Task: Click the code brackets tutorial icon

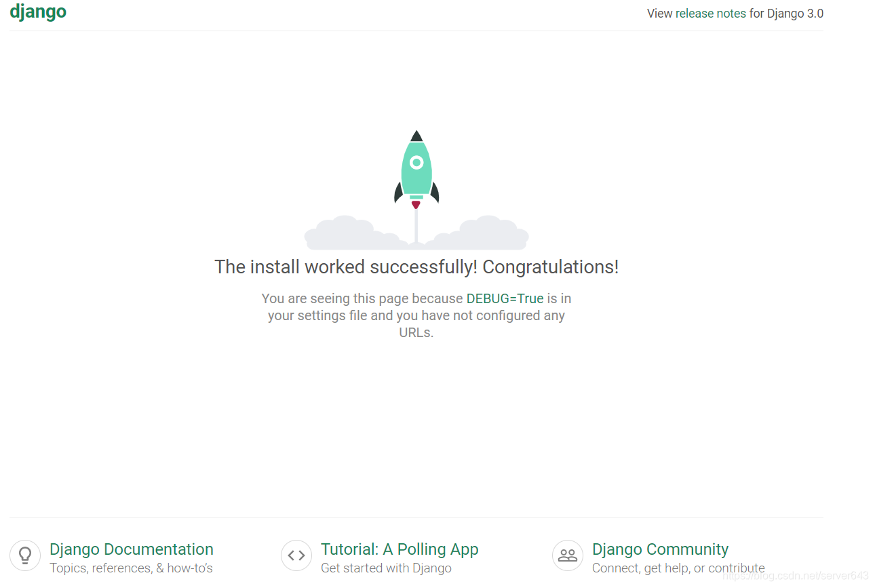Action: (x=296, y=555)
